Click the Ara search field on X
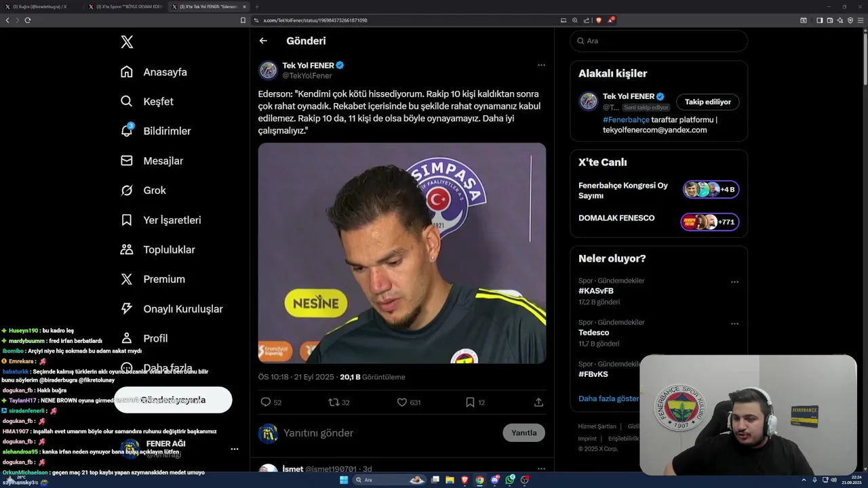868x488 pixels. click(x=658, y=41)
